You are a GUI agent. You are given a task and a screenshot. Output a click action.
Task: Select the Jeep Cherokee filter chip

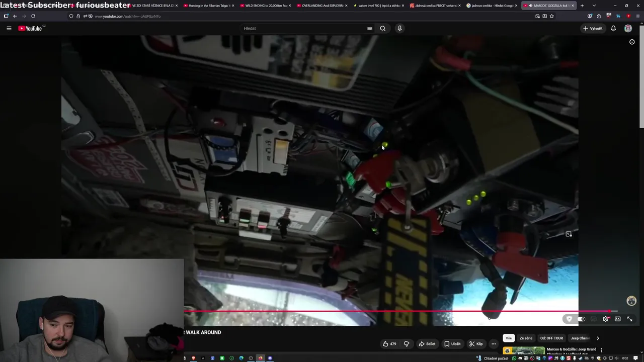[x=580, y=338]
